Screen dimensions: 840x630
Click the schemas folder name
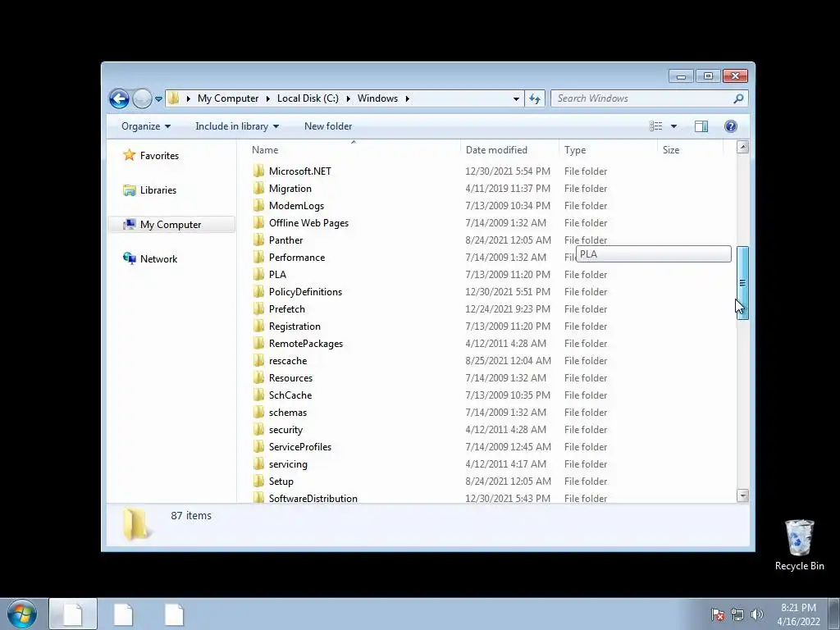click(288, 413)
